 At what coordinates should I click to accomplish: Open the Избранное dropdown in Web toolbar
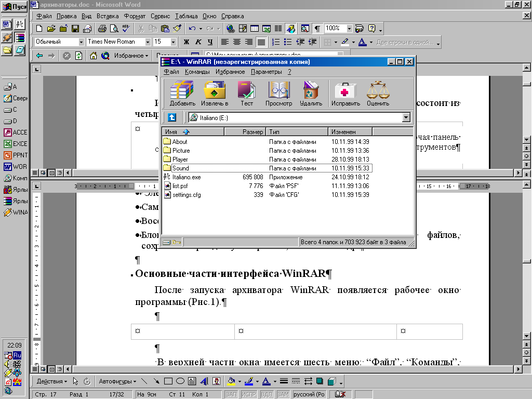click(x=131, y=56)
